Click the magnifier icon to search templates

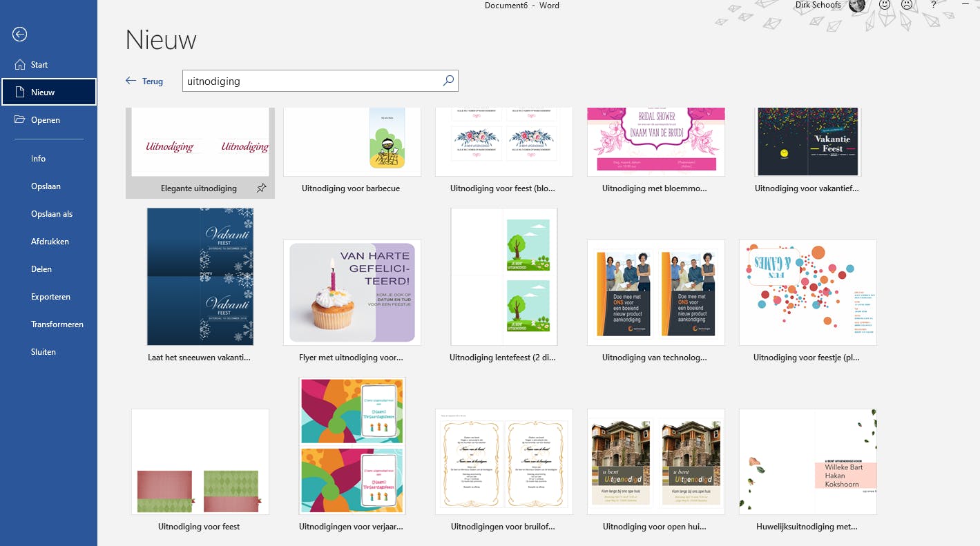449,81
